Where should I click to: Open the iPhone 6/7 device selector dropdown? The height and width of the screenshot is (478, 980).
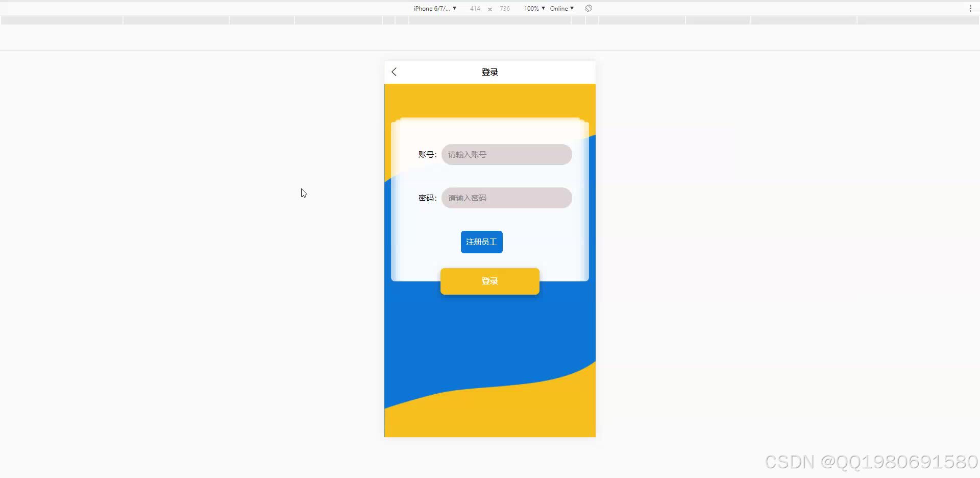433,8
